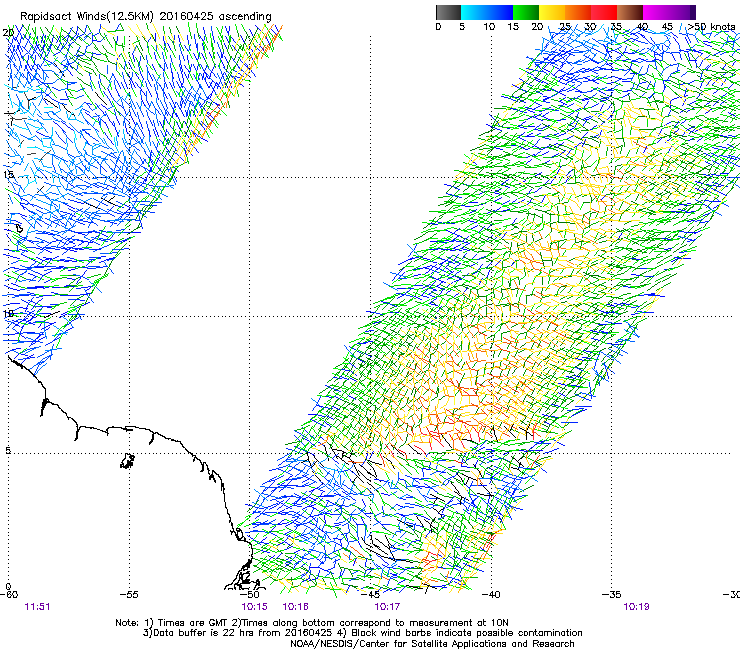Click the '10:19' swath time marker
The image size is (740, 650).
(x=636, y=607)
